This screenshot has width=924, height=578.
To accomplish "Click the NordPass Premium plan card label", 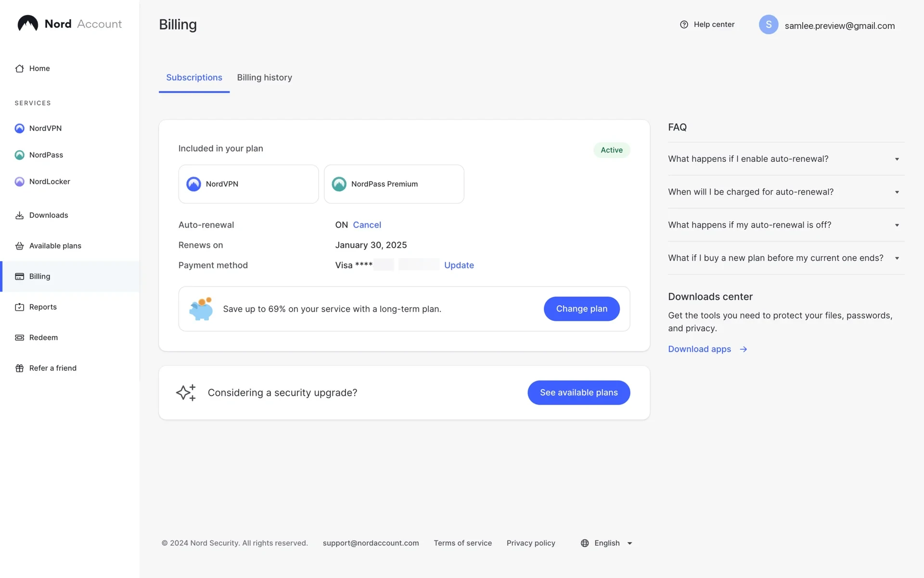I will point(384,184).
